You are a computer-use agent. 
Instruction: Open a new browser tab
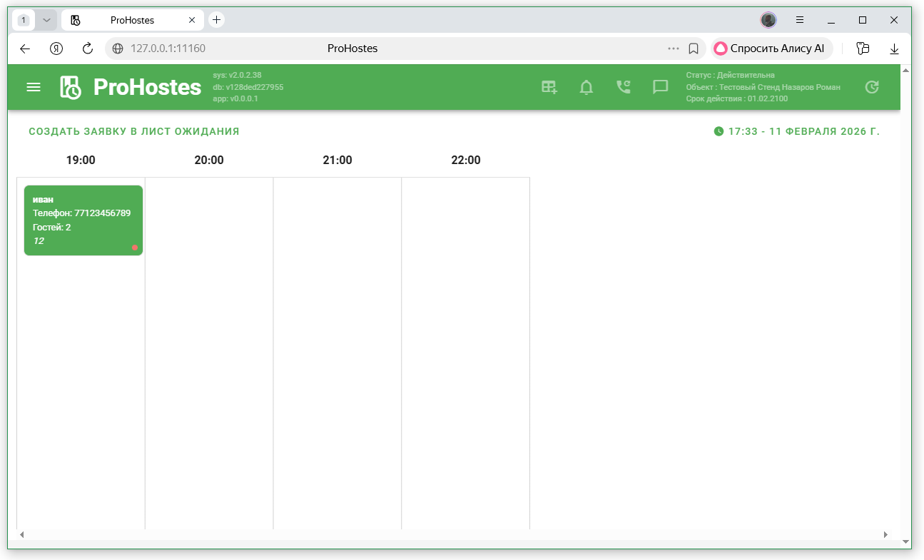point(216,20)
